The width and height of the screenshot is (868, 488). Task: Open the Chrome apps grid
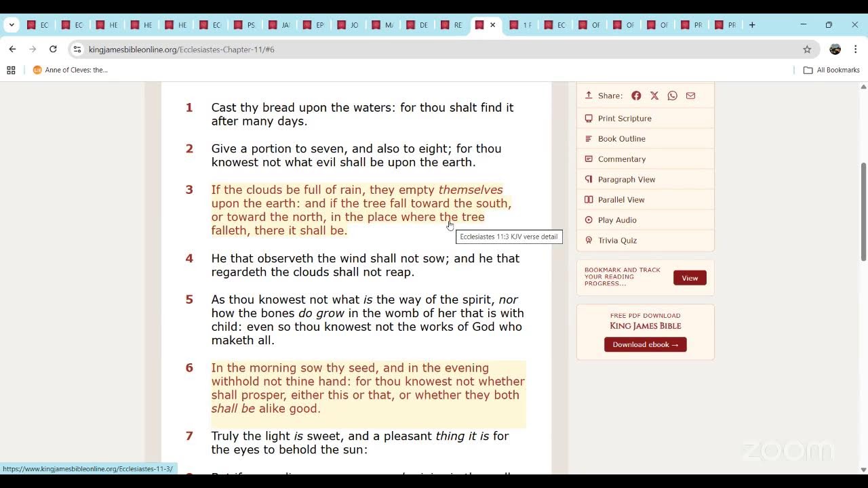tap(11, 70)
